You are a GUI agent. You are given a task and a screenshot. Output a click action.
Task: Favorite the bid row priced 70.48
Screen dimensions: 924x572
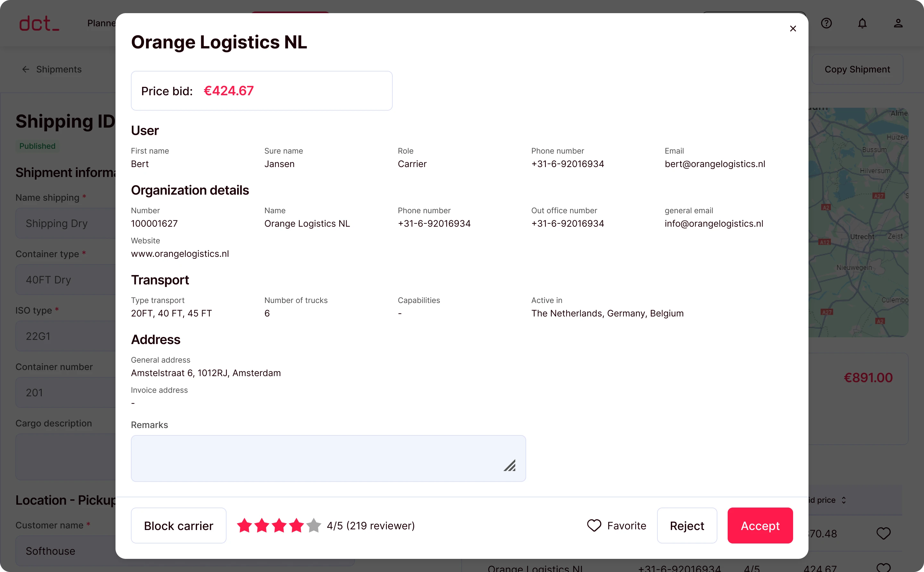click(x=884, y=534)
